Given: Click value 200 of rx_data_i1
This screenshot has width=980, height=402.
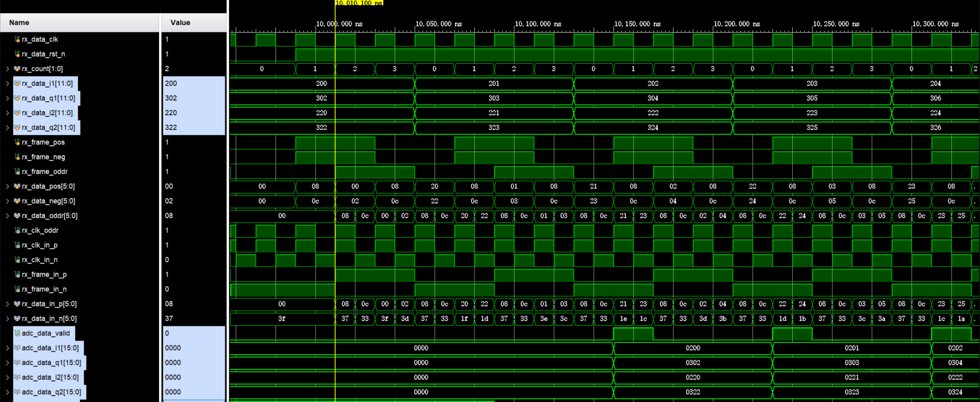Looking at the screenshot, I should (x=171, y=83).
